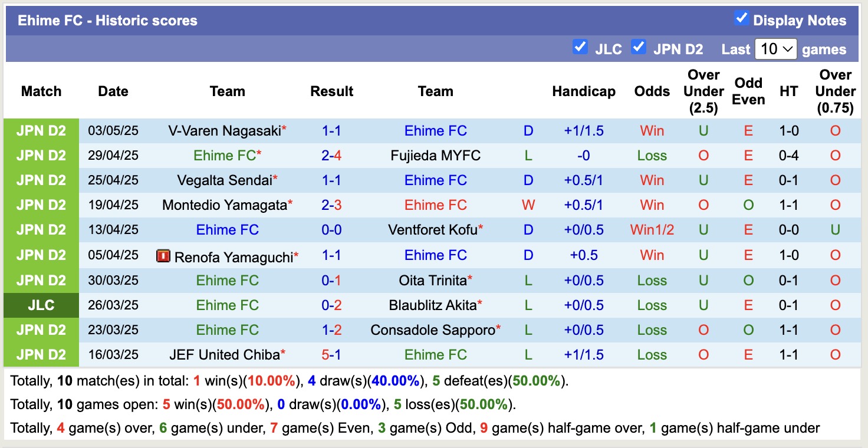Screen dimensions: 868x448
Task: Click the red card icon beside Renofa Yamaguchi
Action: click(163, 255)
